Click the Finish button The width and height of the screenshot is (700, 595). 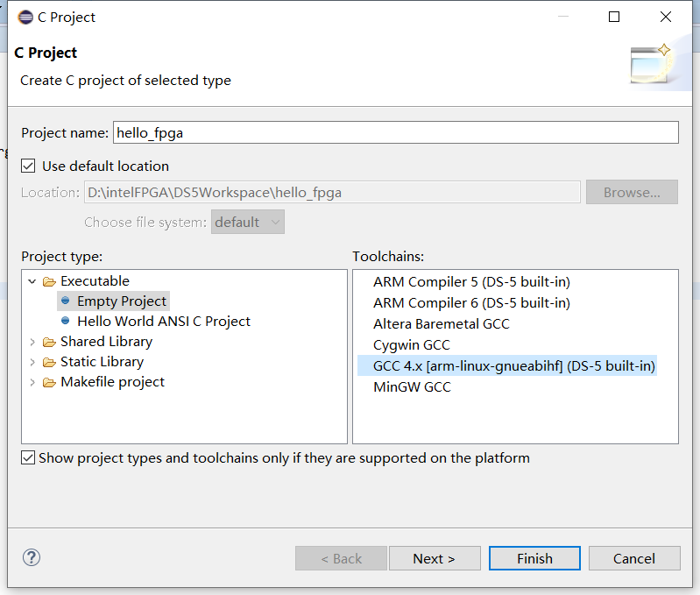pos(534,558)
